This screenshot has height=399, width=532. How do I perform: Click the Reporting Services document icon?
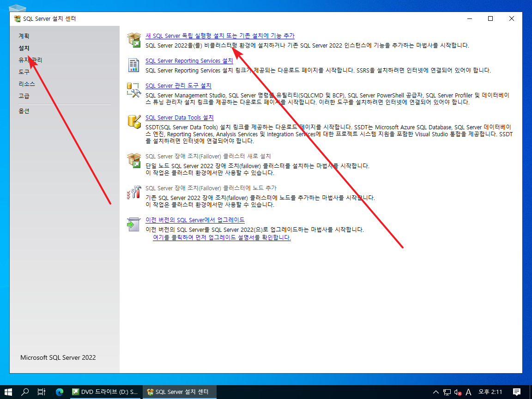133,65
